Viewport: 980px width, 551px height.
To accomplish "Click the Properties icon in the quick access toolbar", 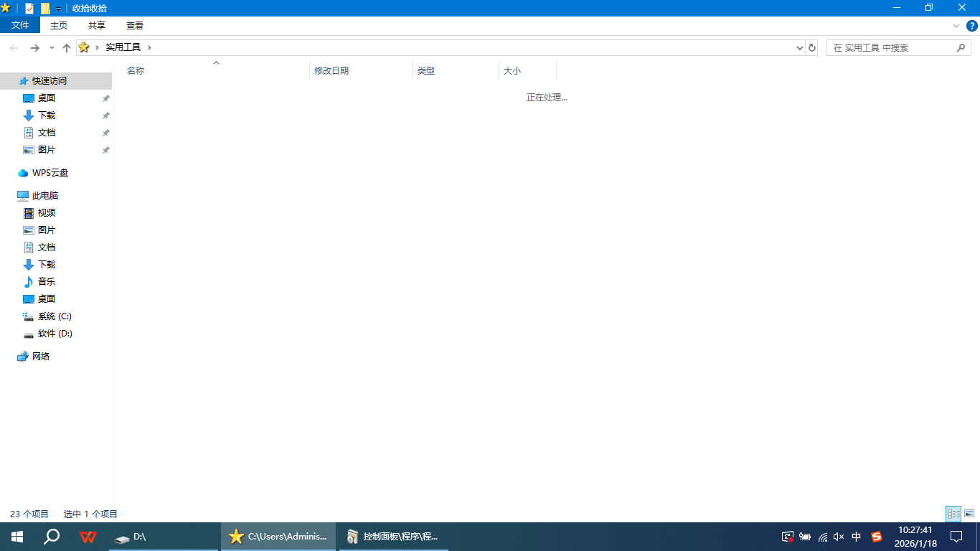I will [x=29, y=8].
